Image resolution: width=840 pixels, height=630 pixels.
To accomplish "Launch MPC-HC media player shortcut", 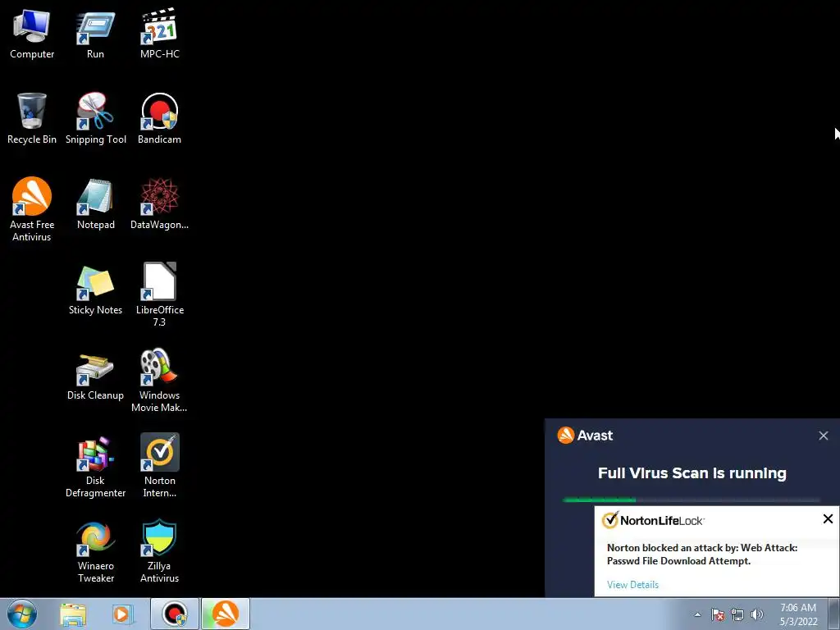I will click(159, 33).
